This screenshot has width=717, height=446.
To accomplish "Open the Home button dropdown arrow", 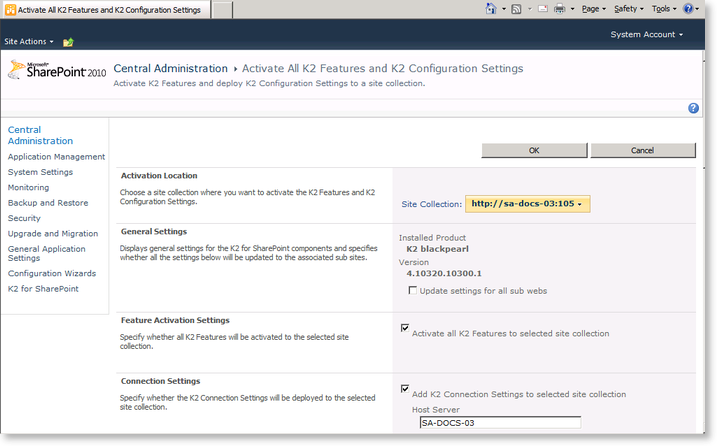I will pyautogui.click(x=503, y=9).
